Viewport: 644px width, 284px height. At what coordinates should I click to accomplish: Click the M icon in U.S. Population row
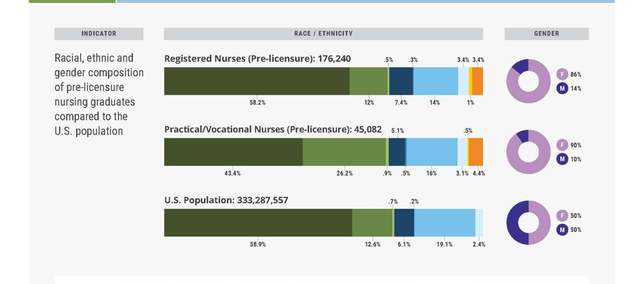562,230
